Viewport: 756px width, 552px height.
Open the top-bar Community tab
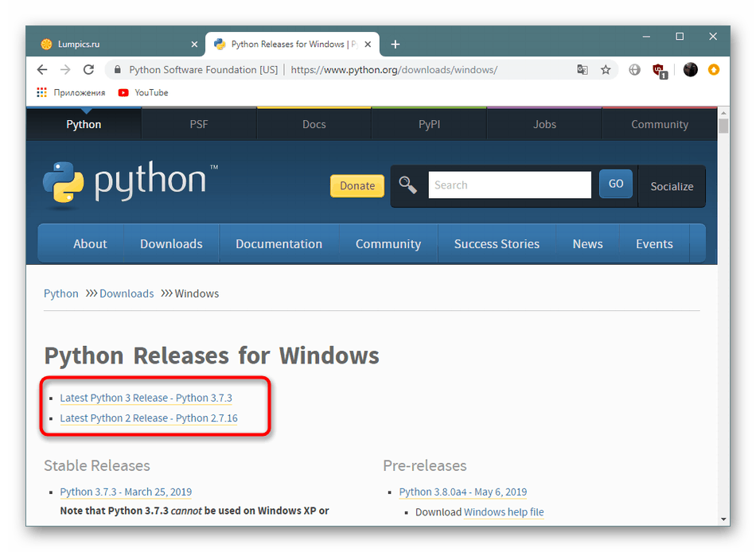pyautogui.click(x=660, y=124)
